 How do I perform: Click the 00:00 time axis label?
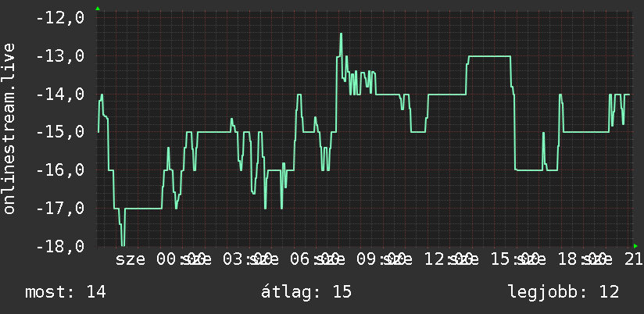point(181,259)
